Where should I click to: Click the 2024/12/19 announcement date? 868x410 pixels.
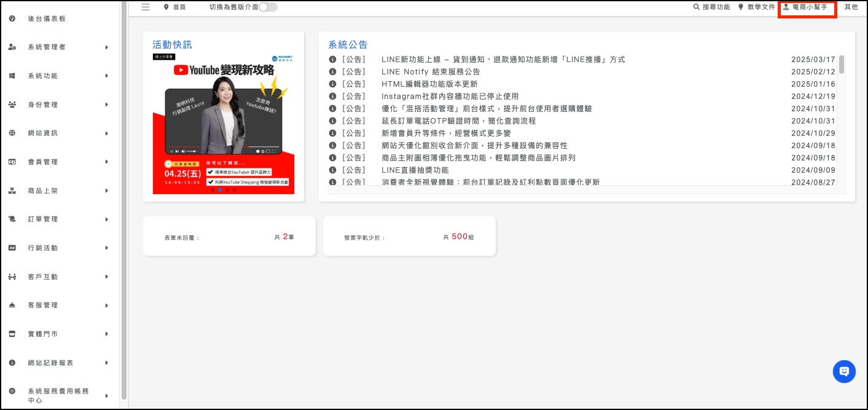pos(813,97)
